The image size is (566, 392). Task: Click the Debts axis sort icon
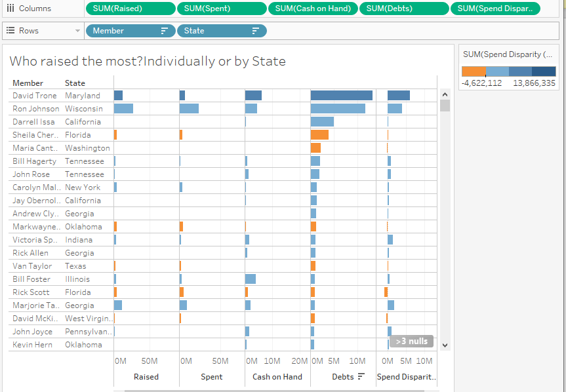click(361, 377)
